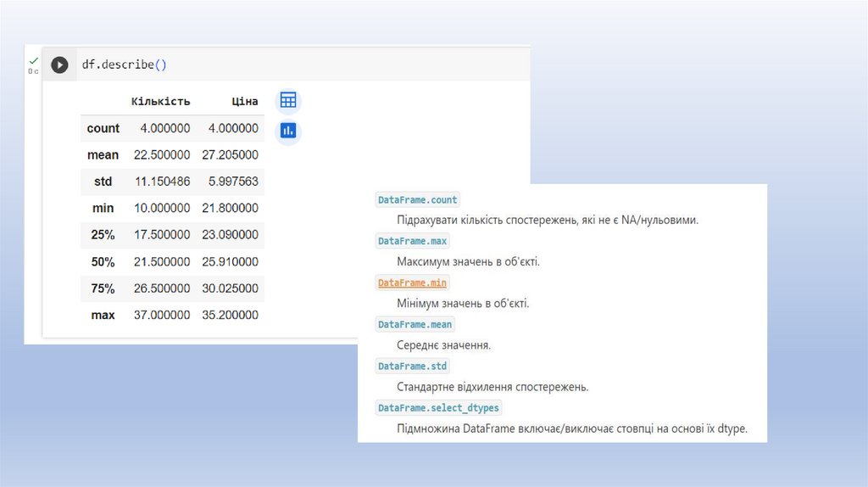Viewport: 868px width, 487px height.
Task: Run the df.describe() cell
Action: (59, 64)
